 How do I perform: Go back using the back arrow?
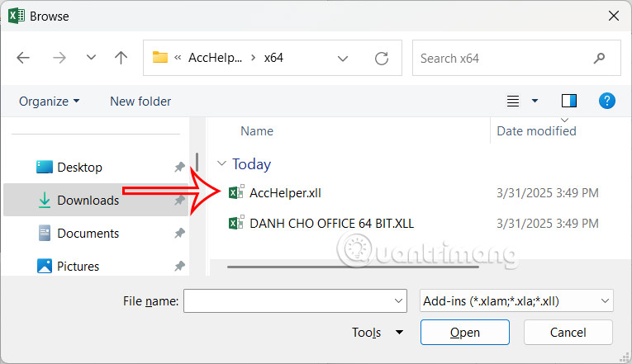[23, 58]
